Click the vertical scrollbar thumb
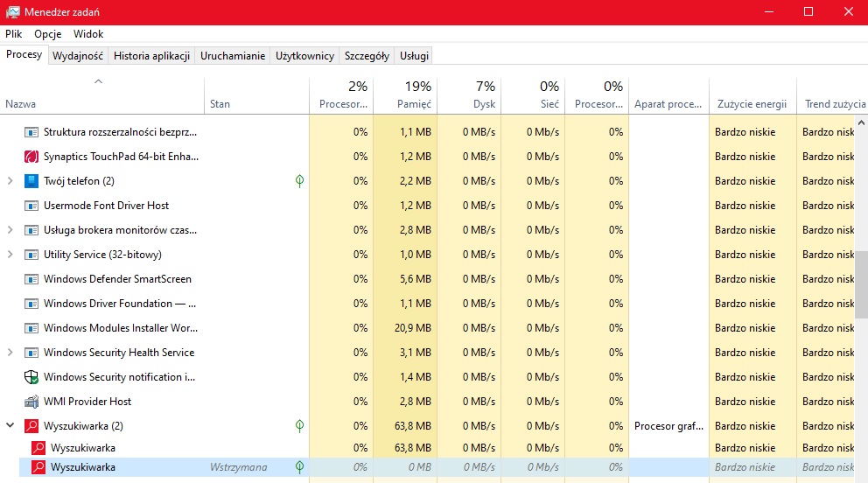Screen dimensions: 868x483 [x=861, y=287]
